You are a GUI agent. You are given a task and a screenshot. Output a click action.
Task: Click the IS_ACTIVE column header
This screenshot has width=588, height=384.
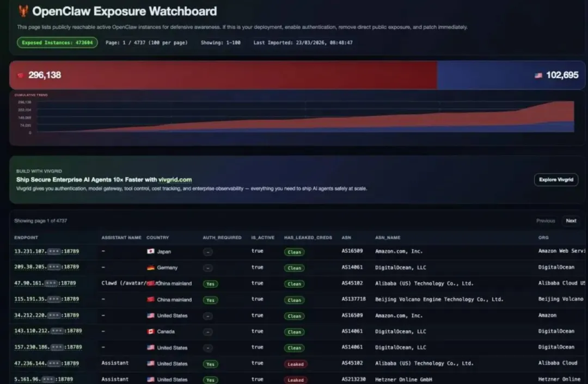[x=263, y=238]
